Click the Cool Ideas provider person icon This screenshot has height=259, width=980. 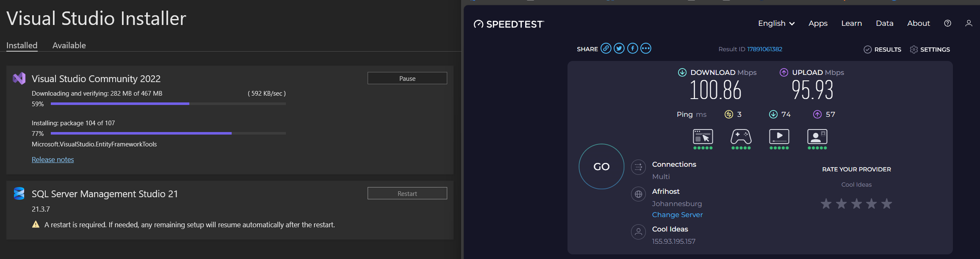(638, 232)
